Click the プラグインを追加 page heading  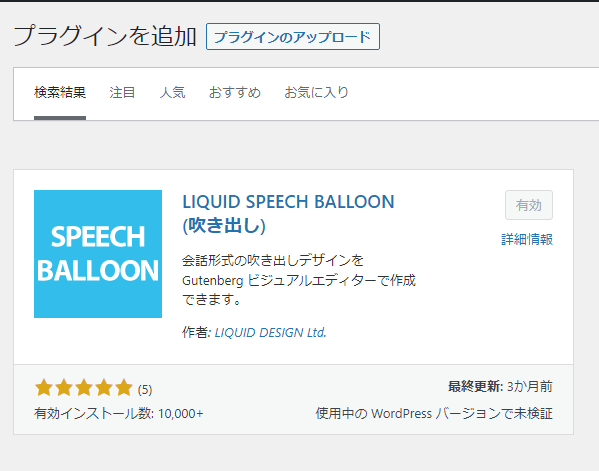(105, 36)
